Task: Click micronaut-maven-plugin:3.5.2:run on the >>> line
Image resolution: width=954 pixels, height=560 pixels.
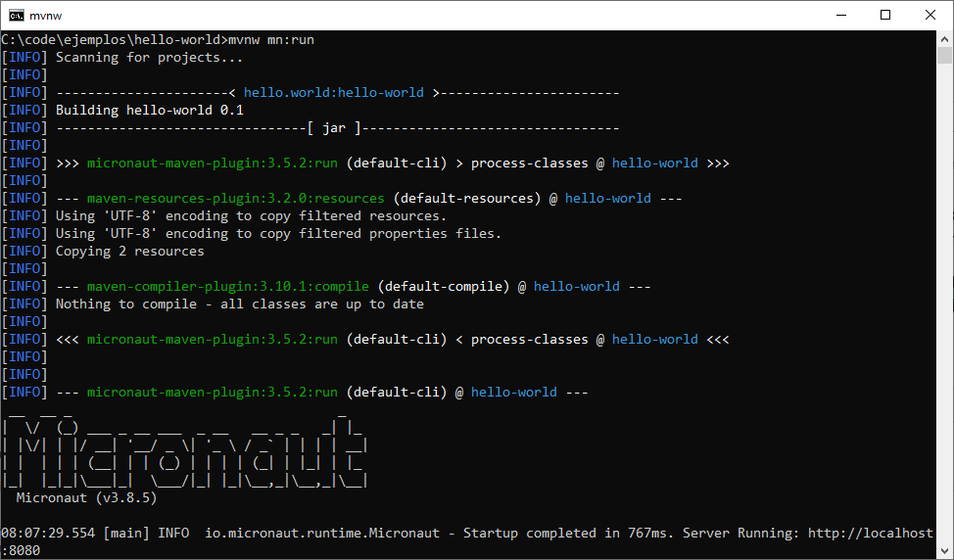Action: click(x=212, y=163)
